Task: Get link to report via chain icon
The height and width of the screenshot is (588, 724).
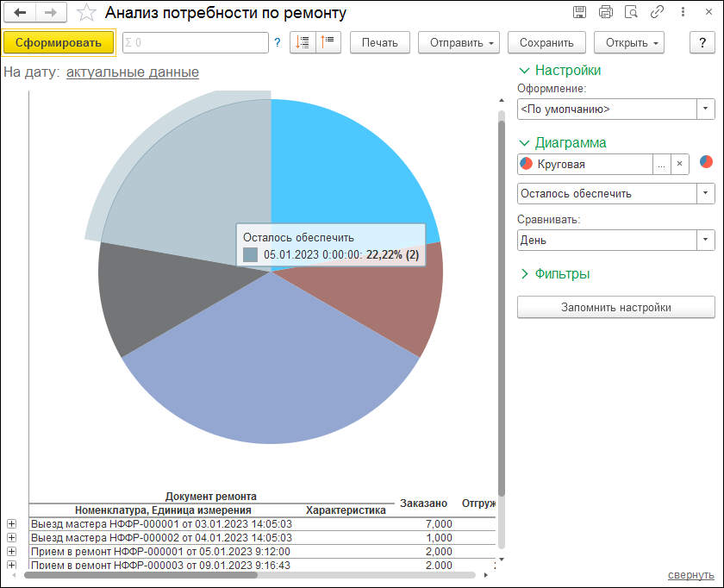Action: point(657,12)
